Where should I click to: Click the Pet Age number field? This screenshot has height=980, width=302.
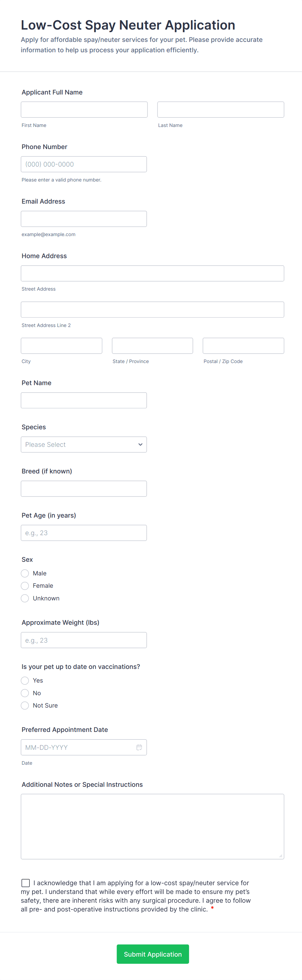[x=84, y=533]
